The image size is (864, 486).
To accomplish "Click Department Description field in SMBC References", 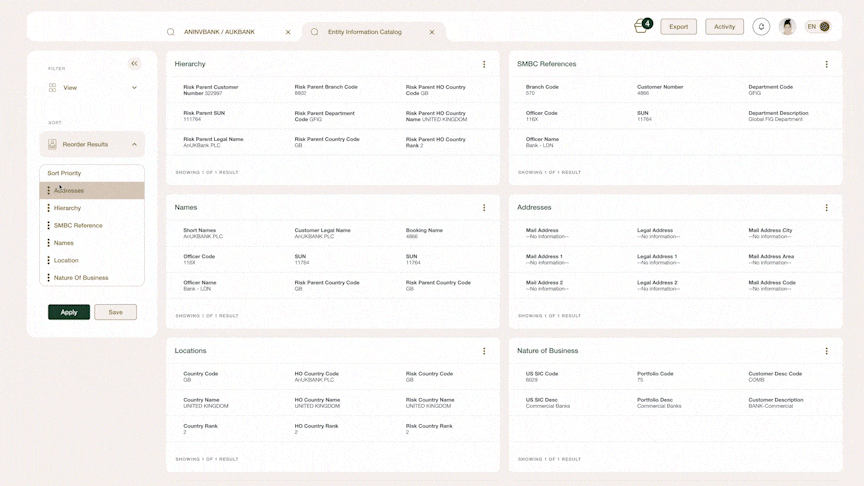I will click(778, 116).
